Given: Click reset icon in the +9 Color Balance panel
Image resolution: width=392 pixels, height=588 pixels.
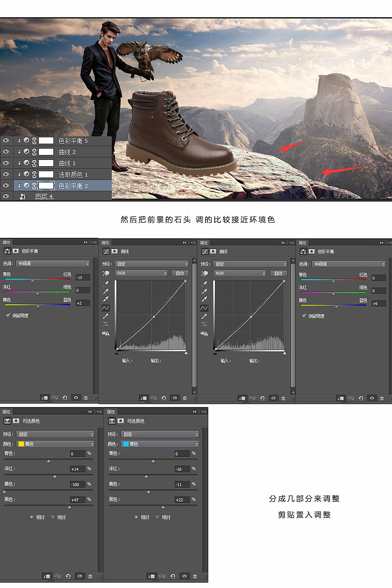Looking at the screenshot, I should point(361,398).
